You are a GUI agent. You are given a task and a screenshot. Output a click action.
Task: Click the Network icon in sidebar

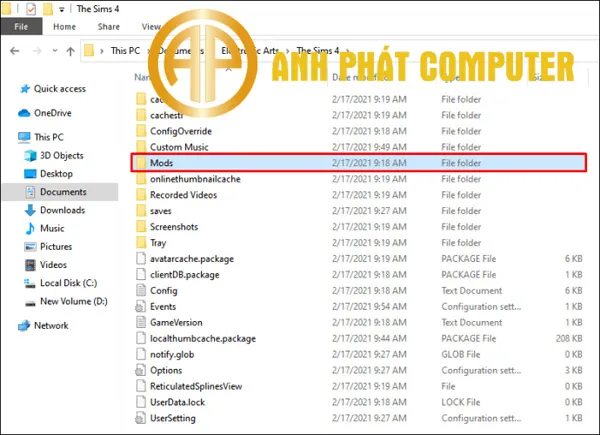tap(24, 326)
